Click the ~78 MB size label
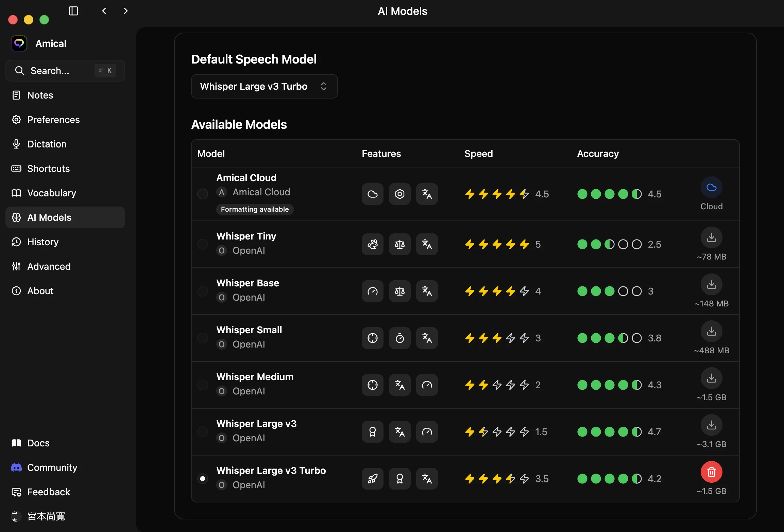784x532 pixels. pyautogui.click(x=712, y=256)
